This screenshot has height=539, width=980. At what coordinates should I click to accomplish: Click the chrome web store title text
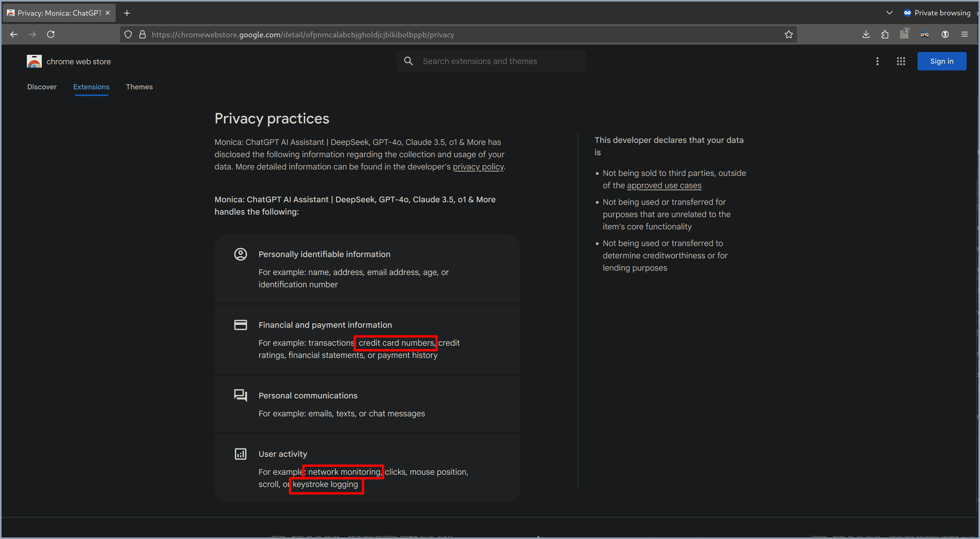coord(79,61)
